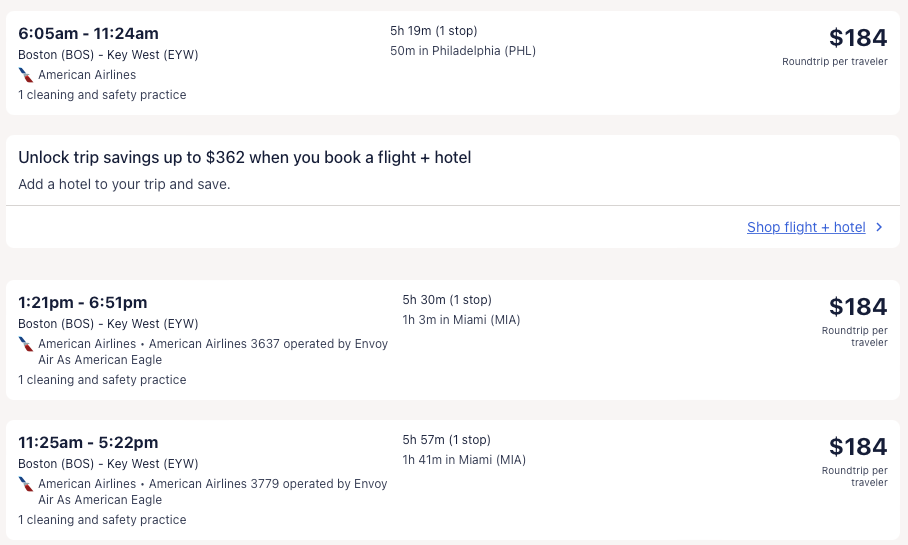Click American Airlines logo on 6:05am flight
This screenshot has height=545, width=908.
tap(26, 75)
